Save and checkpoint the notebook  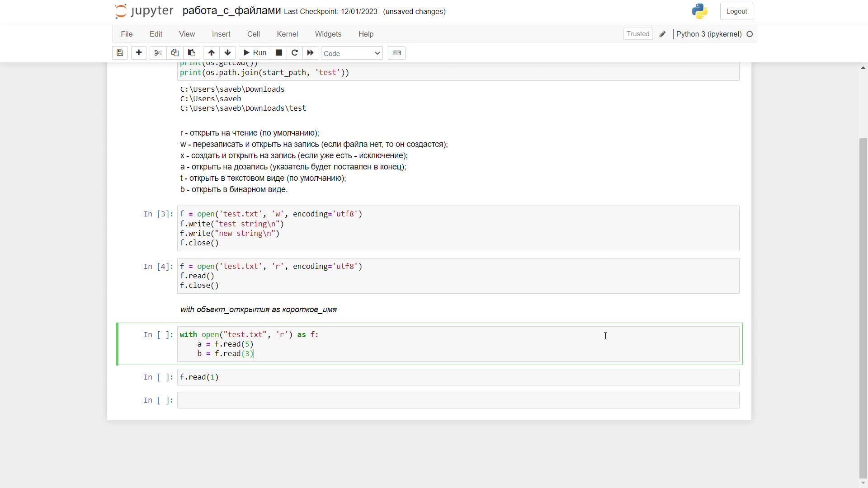[120, 53]
